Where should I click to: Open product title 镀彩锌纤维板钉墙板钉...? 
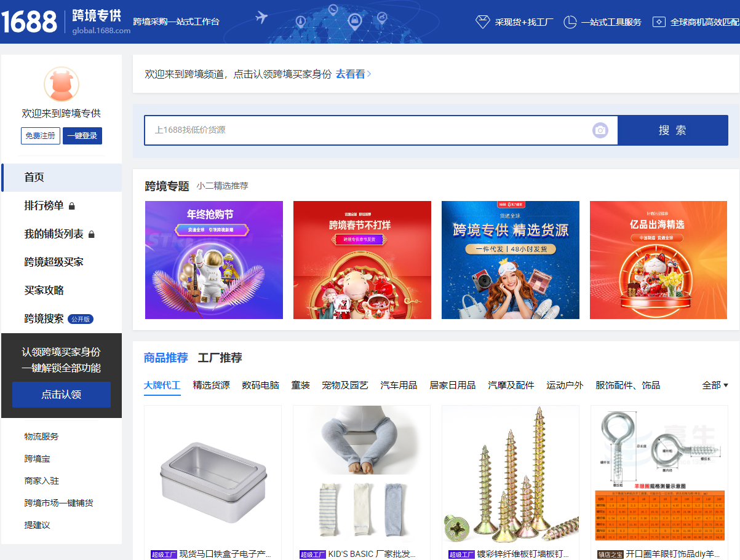click(523, 554)
